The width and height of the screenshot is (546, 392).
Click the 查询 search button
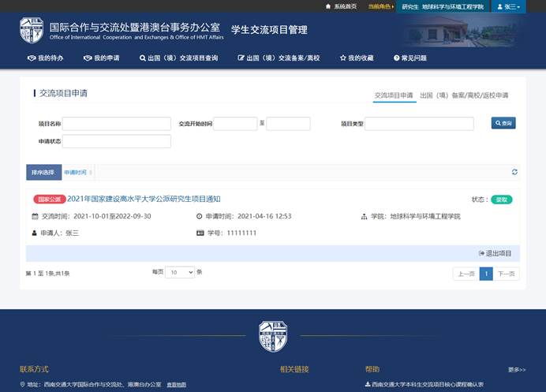click(503, 123)
